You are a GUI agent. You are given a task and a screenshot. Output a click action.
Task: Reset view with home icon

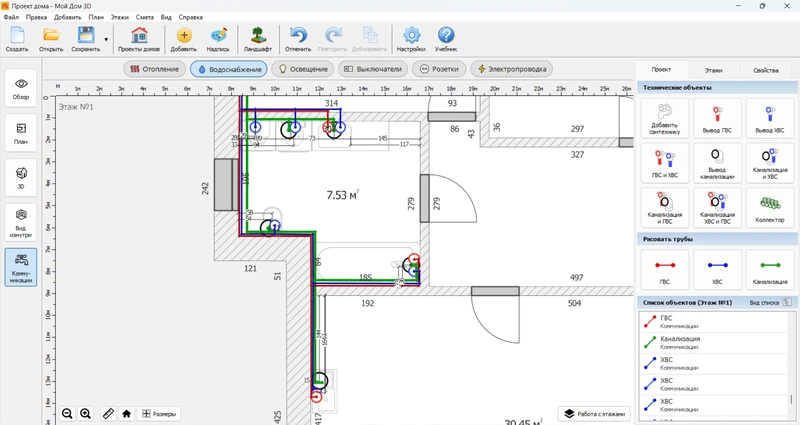coord(127,414)
